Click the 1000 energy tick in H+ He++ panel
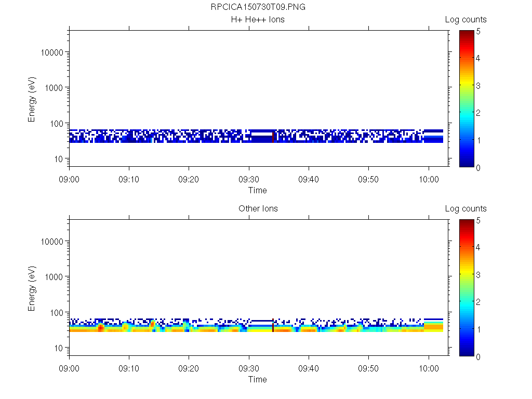This screenshot has width=532, height=399. pyautogui.click(x=54, y=88)
